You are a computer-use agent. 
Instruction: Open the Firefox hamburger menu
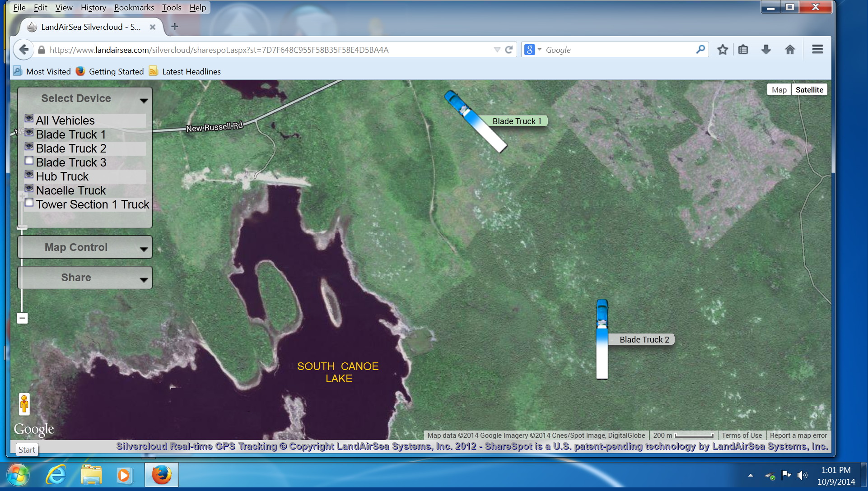click(817, 49)
